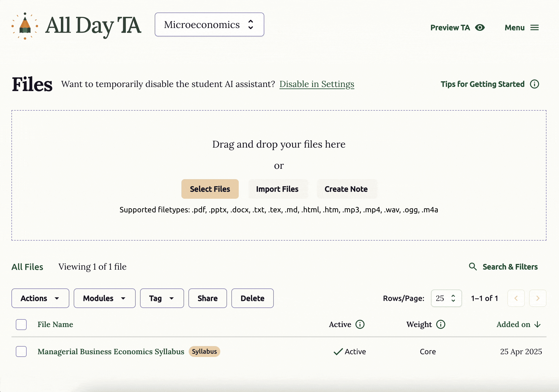Click the Select Files button
559x392 pixels.
pyautogui.click(x=210, y=189)
